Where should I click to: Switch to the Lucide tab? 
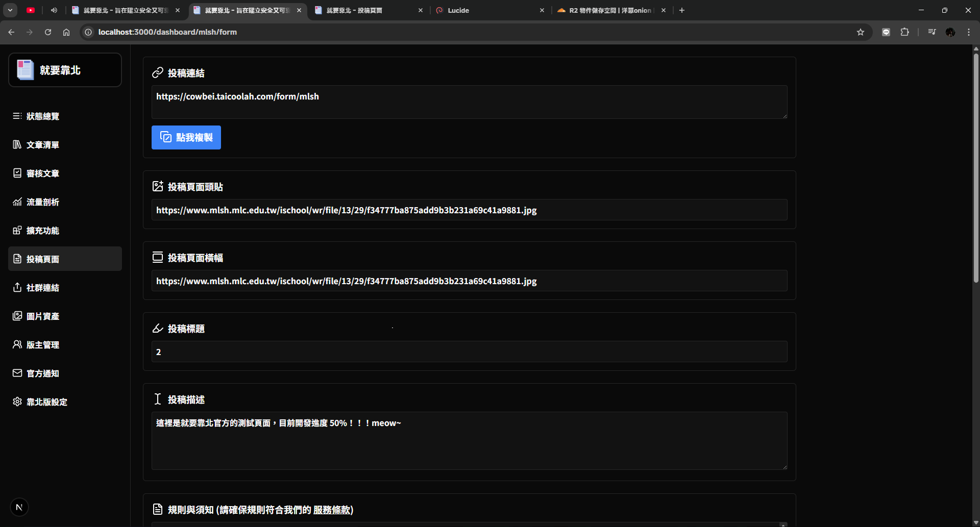(489, 10)
